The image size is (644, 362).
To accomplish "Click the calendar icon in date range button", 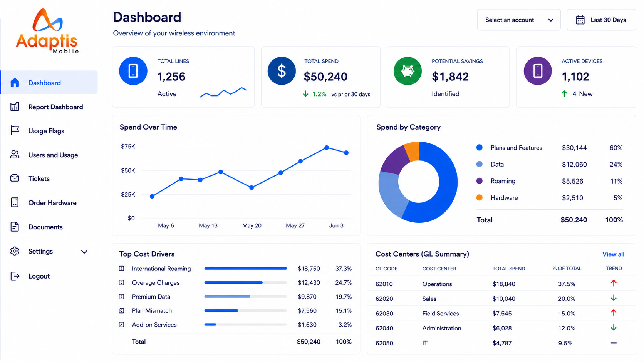I will pos(580,20).
